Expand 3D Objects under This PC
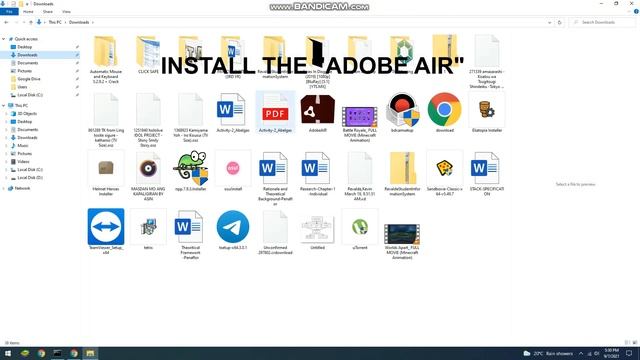 pyautogui.click(x=7, y=113)
